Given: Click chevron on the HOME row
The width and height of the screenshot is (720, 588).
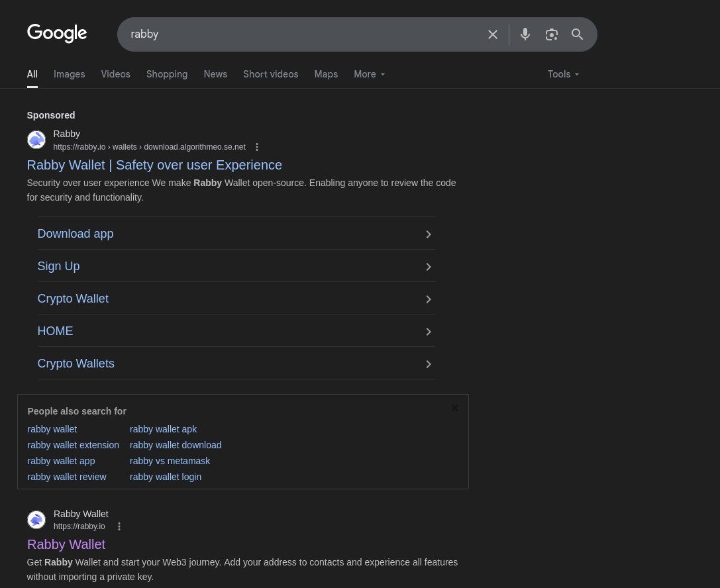Looking at the screenshot, I should (x=429, y=332).
